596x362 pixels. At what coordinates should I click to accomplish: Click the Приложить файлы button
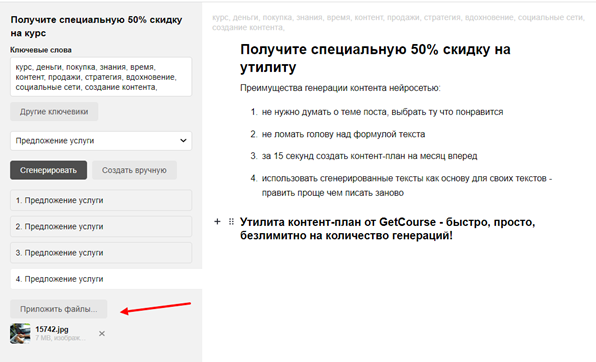click(x=59, y=309)
